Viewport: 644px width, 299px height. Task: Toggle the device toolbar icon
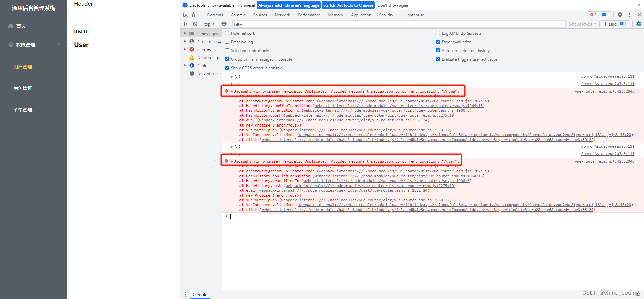tap(195, 15)
